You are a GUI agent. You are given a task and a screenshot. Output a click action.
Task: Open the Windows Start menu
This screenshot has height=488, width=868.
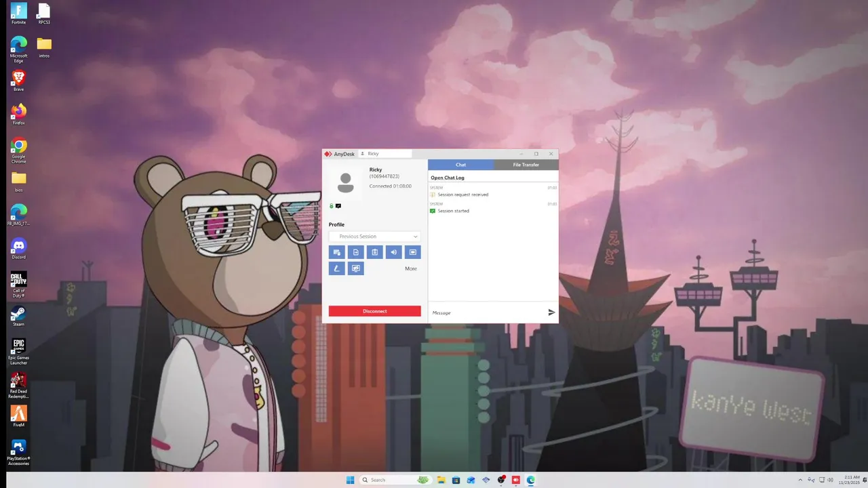pos(351,480)
